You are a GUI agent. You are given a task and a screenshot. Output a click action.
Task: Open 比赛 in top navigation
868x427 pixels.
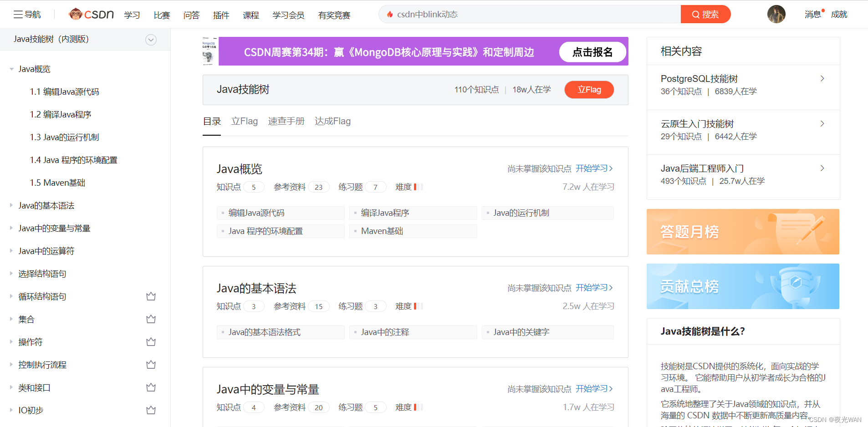[162, 15]
